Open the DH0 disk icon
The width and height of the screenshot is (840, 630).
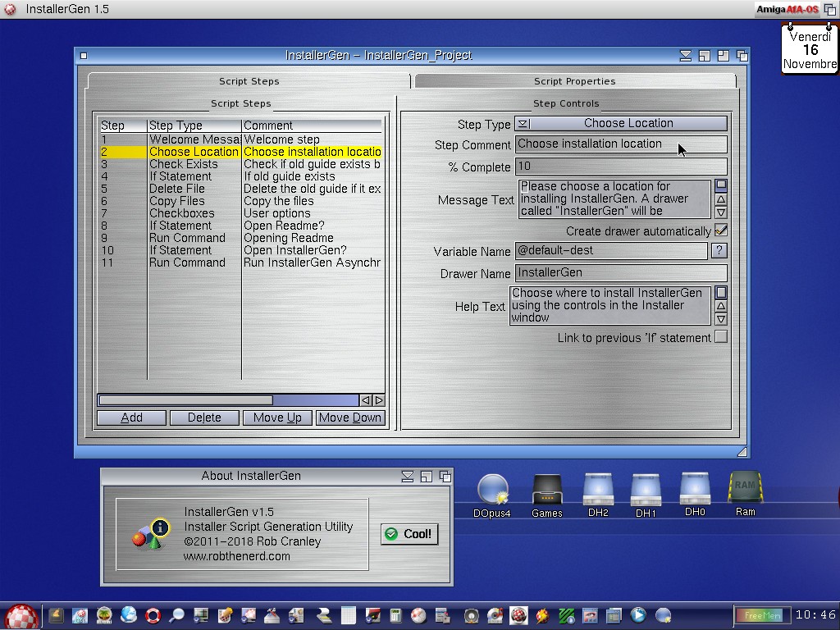(695, 489)
